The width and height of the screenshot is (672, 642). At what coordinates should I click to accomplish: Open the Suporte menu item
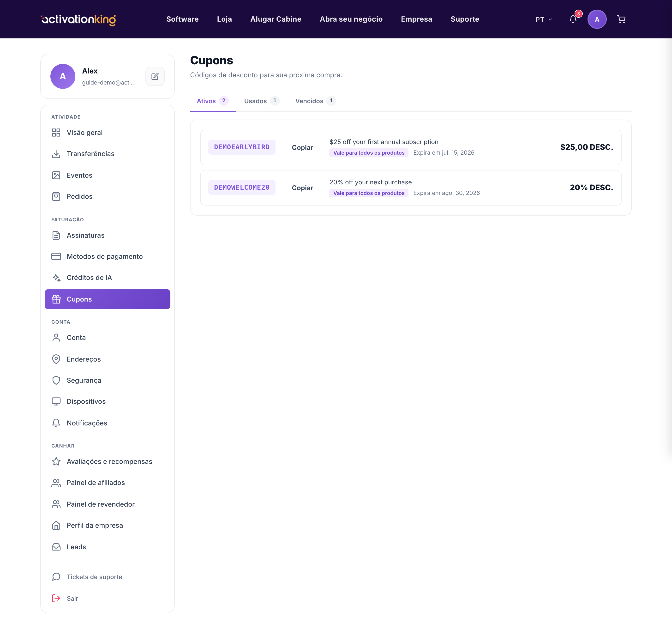pos(465,19)
